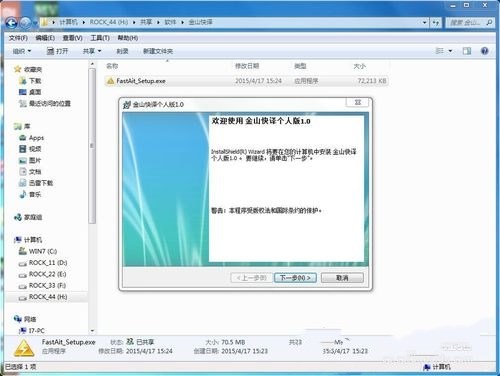This screenshot has height=376, width=500.
Task: Select 迅雷下载 in navigation pane
Action: click(41, 183)
